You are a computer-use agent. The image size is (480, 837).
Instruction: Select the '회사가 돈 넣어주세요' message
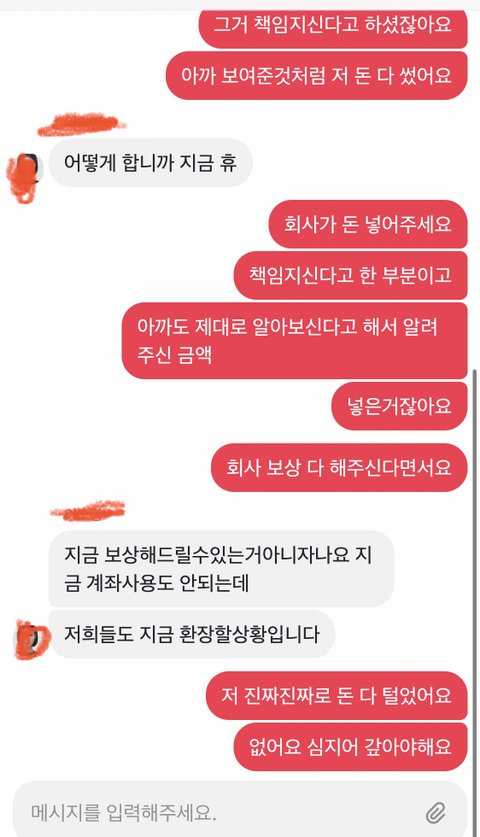[x=368, y=224]
